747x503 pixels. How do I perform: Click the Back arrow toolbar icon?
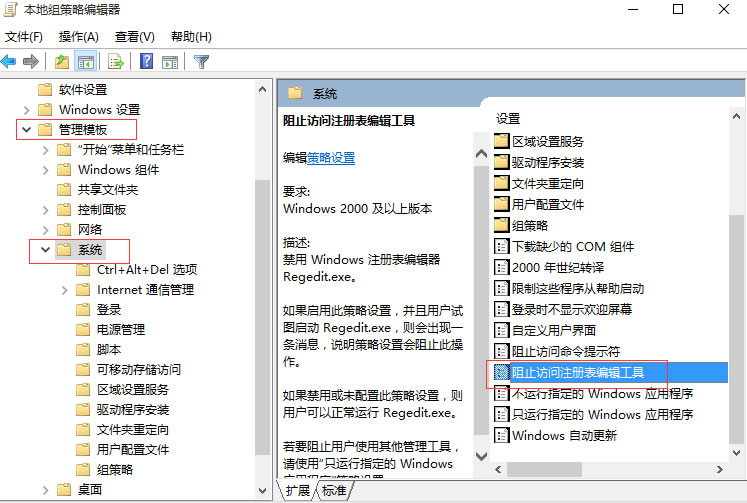click(9, 62)
